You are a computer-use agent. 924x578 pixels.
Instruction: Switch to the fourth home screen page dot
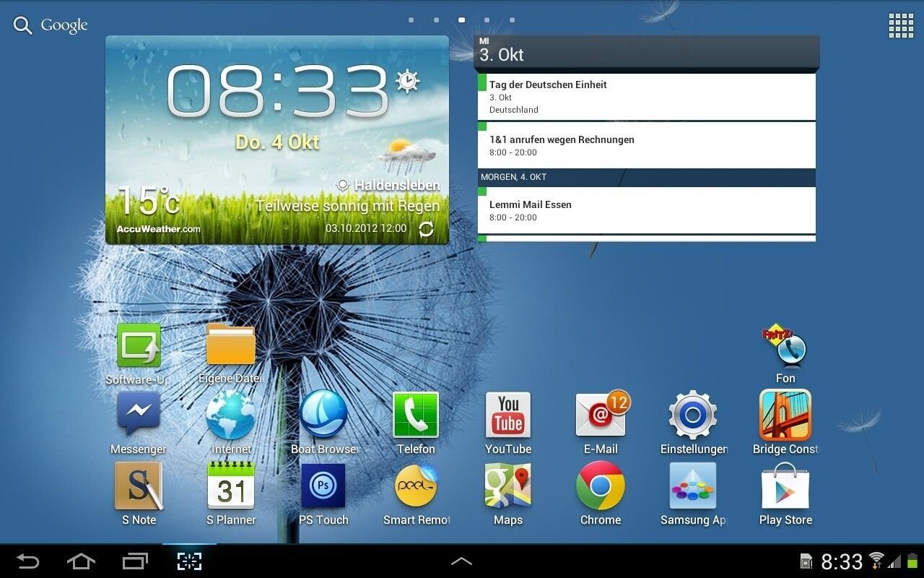[487, 20]
